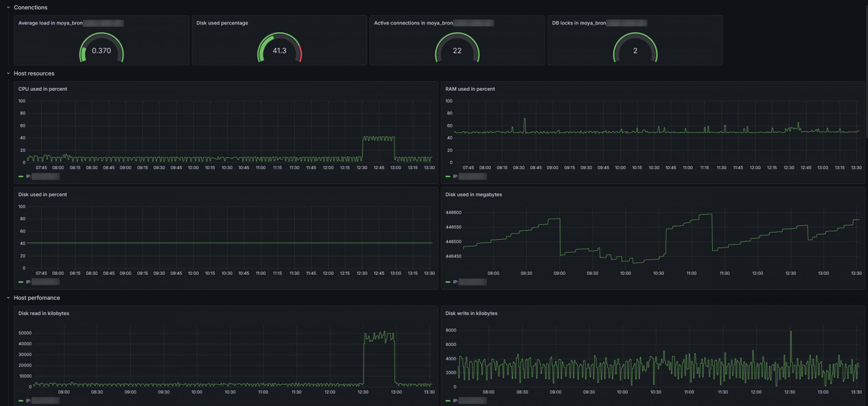The height and width of the screenshot is (406, 868).
Task: Open the Disk used in megabytes title
Action: 474,195
